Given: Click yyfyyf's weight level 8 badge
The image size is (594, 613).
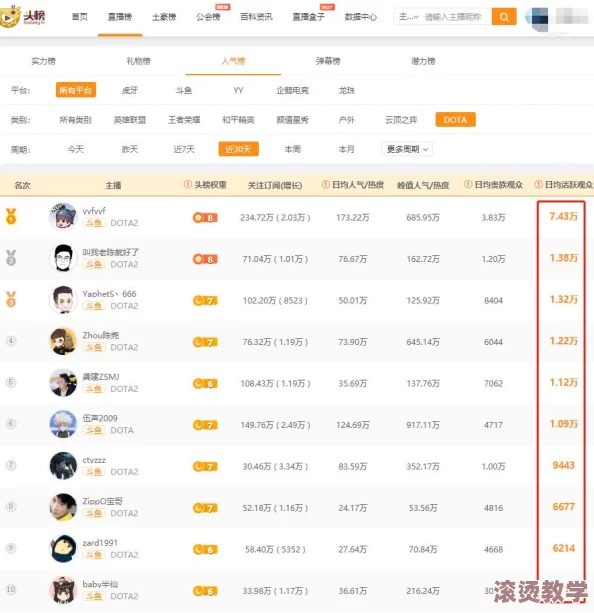Looking at the screenshot, I should point(205,218).
